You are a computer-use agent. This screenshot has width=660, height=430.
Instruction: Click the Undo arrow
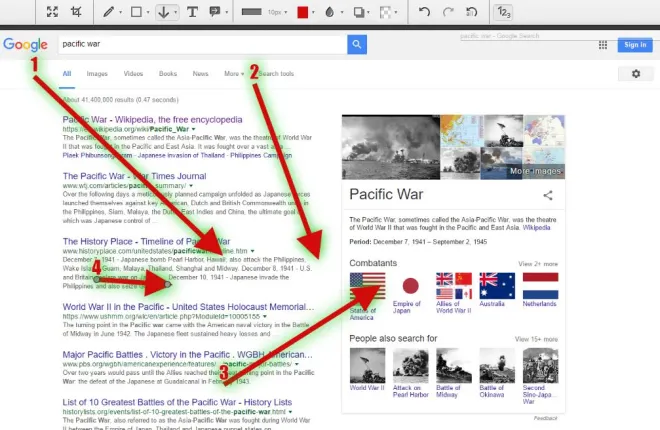(424, 12)
